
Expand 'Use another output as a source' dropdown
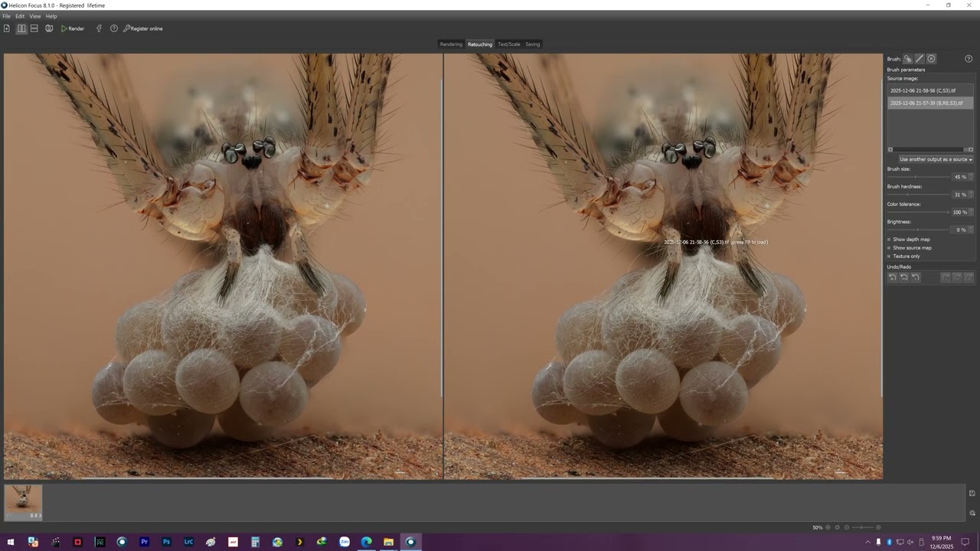936,159
